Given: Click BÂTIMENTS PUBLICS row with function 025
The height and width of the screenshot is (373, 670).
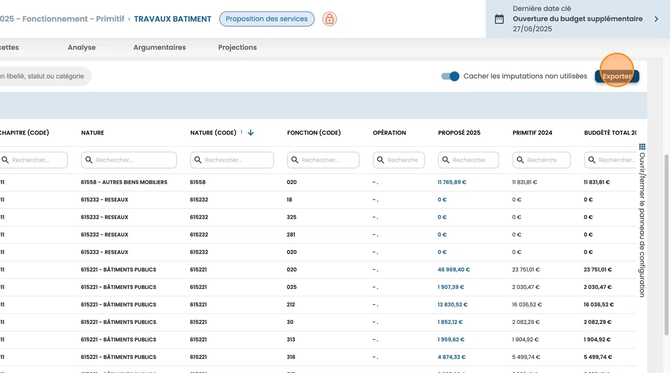Looking at the screenshot, I should click(318, 287).
